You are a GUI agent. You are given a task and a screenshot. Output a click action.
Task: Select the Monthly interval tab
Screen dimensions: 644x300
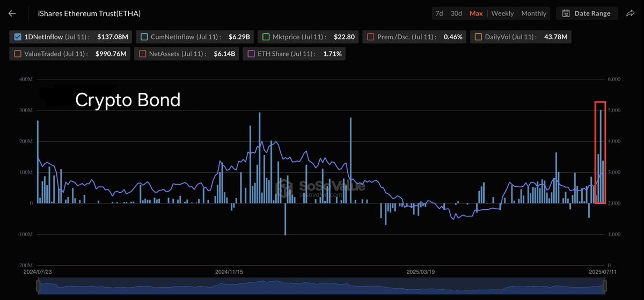(533, 13)
